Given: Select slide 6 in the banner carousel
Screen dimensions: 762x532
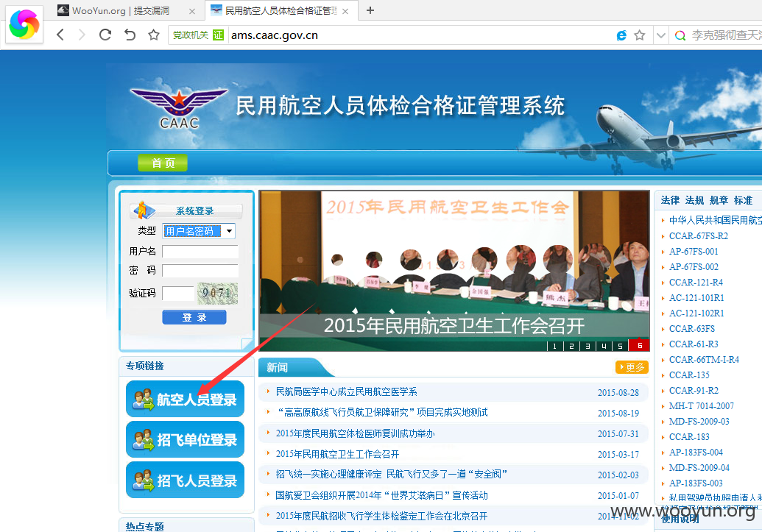Looking at the screenshot, I should [x=639, y=345].
